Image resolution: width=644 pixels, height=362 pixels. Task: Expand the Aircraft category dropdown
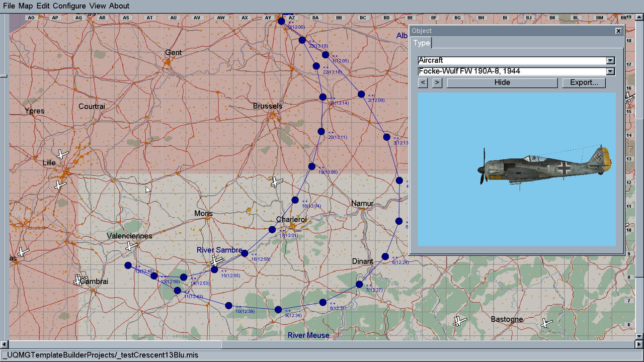[610, 60]
